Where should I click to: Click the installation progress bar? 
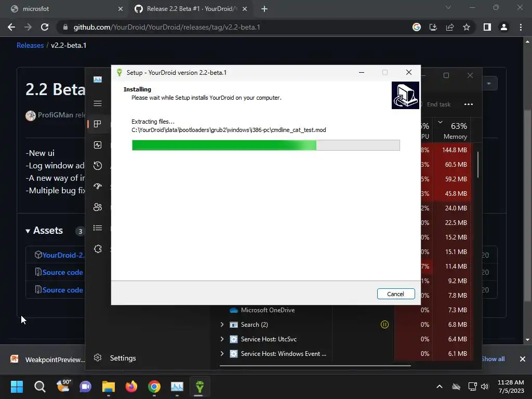[x=265, y=145]
